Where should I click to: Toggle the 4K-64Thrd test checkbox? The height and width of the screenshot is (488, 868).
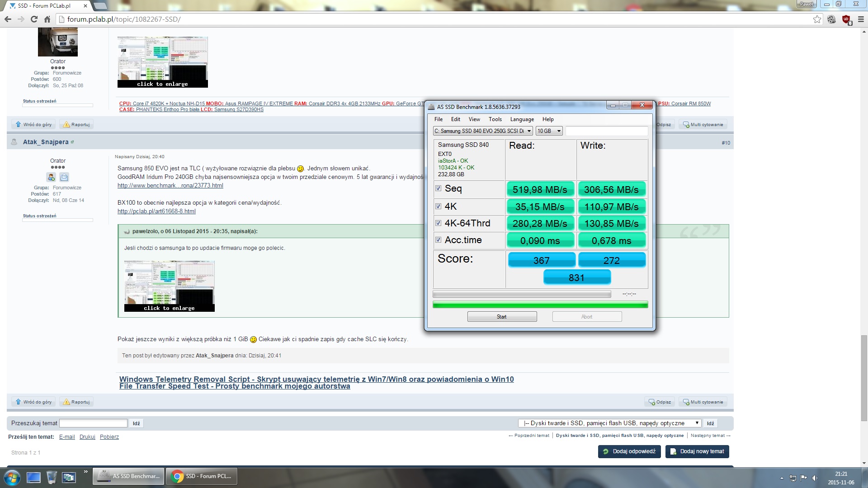(x=438, y=223)
